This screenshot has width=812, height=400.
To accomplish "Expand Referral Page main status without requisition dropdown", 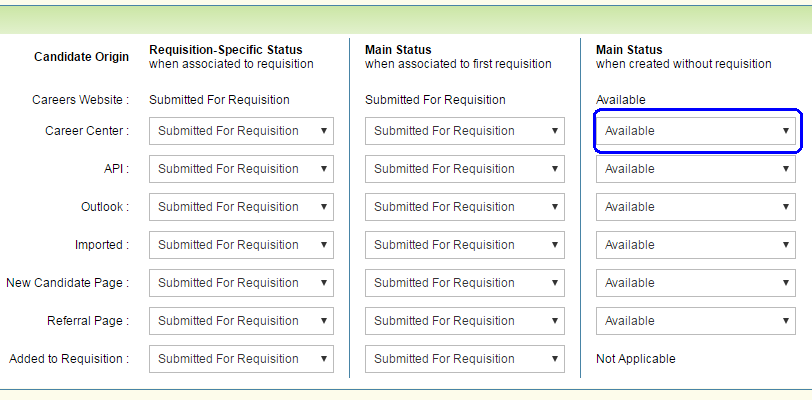I will (x=696, y=321).
